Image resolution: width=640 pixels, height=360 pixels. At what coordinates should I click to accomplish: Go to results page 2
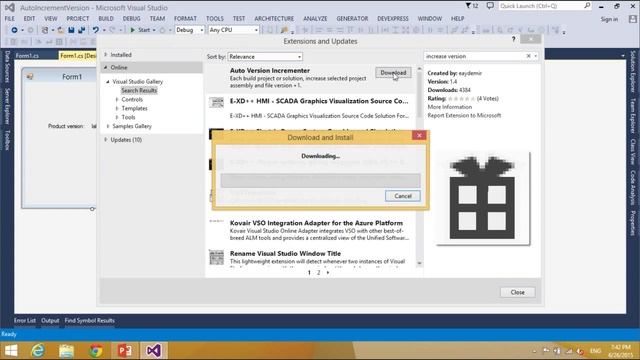pos(319,273)
